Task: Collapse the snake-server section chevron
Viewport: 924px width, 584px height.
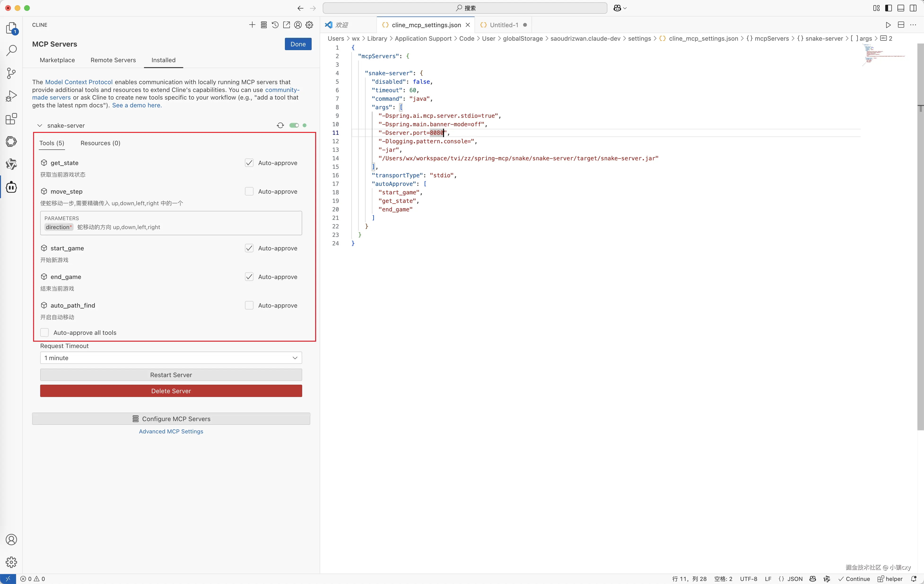Action: click(39, 126)
